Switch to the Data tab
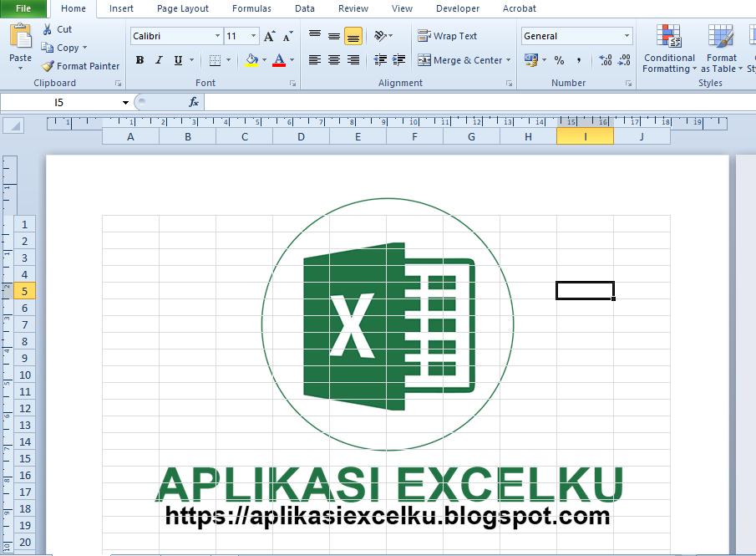 coord(305,8)
